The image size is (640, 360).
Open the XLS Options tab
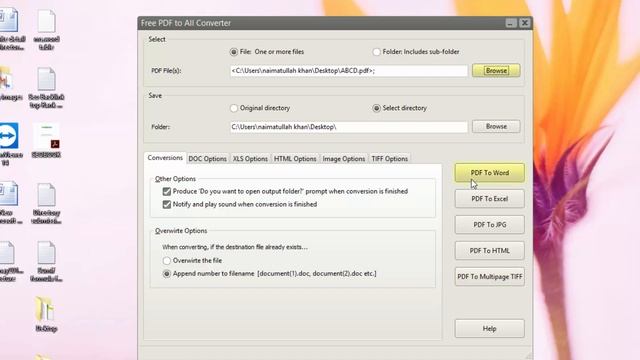250,159
